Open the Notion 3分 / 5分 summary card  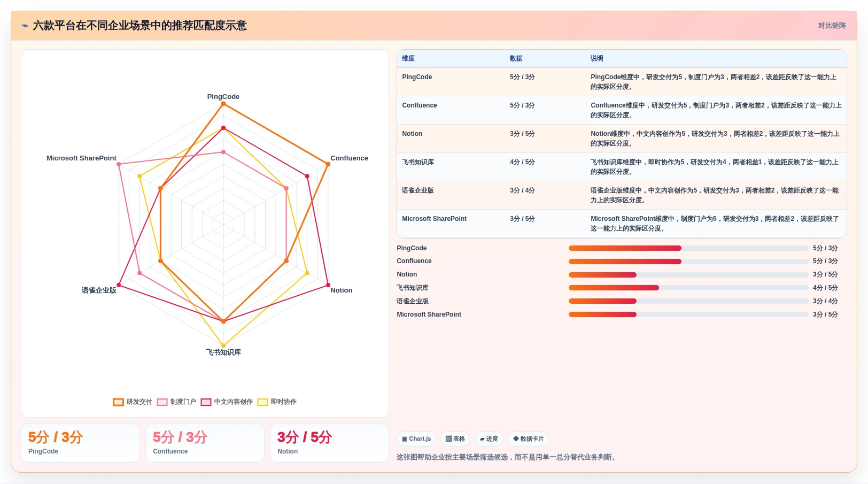[329, 443]
